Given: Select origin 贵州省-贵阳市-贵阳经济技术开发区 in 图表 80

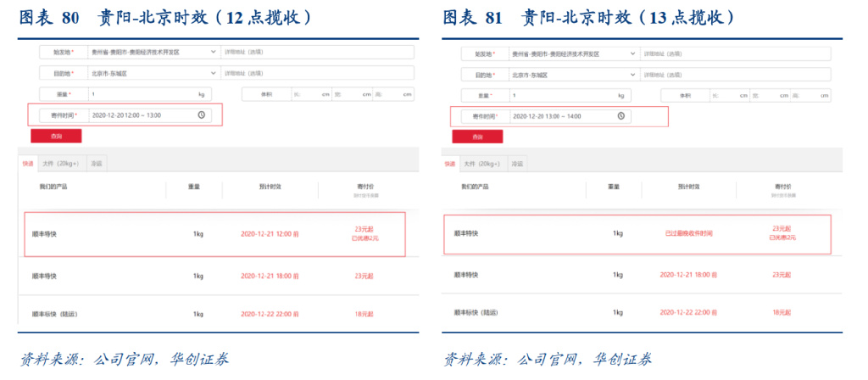Looking at the screenshot, I should (x=136, y=52).
